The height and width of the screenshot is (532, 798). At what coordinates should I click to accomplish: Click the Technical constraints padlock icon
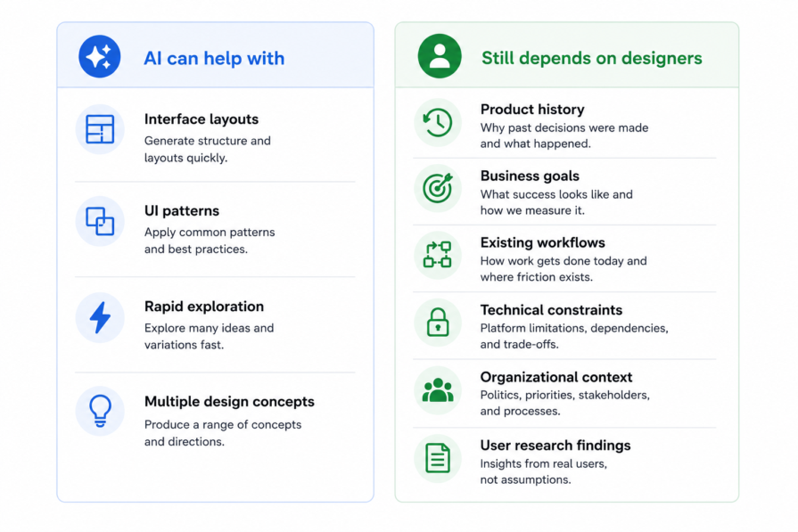coord(438,323)
